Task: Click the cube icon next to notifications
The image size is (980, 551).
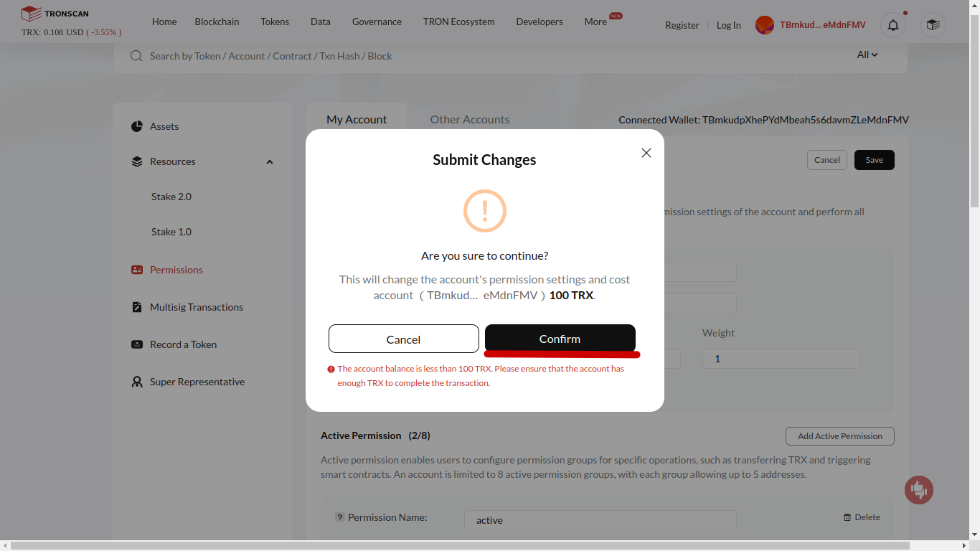Action: [933, 25]
